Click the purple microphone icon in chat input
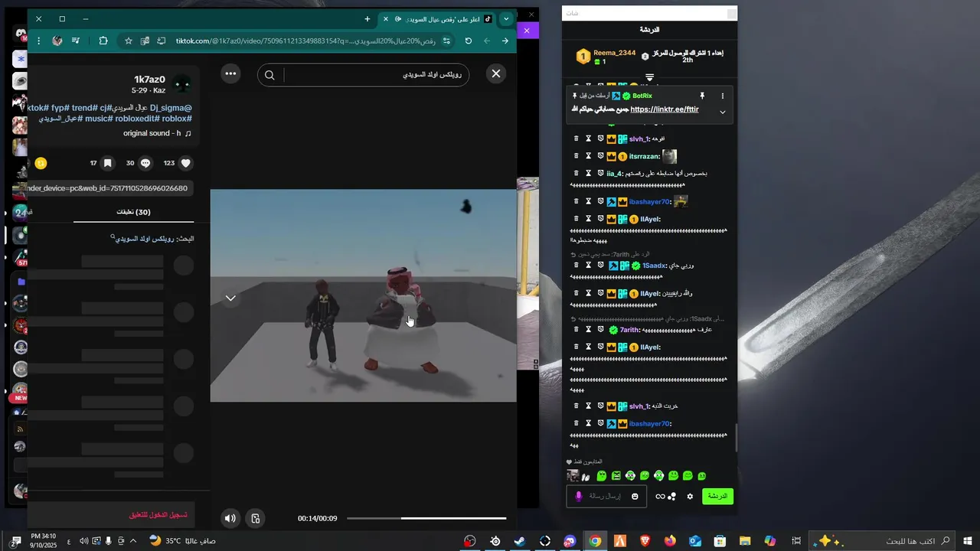This screenshot has width=980, height=551. click(x=578, y=496)
